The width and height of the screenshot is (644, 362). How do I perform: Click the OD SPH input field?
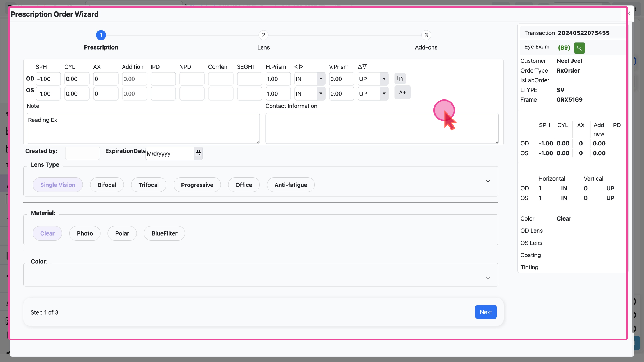click(48, 79)
